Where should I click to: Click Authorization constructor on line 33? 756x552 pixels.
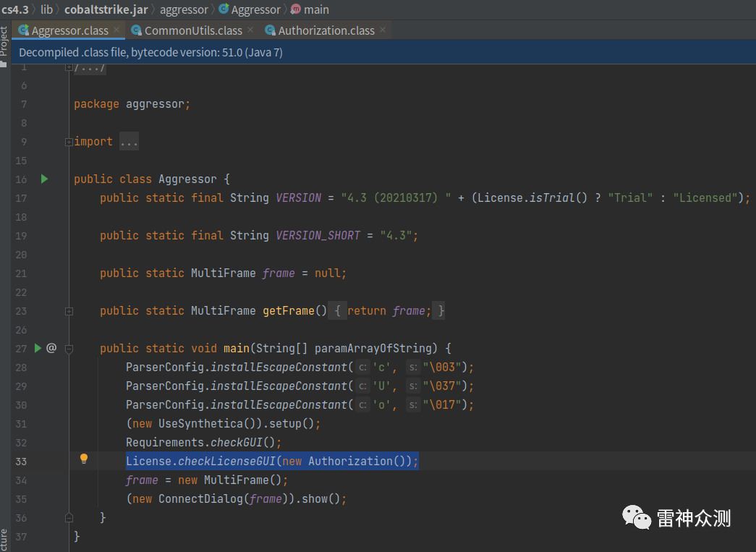pyautogui.click(x=351, y=461)
